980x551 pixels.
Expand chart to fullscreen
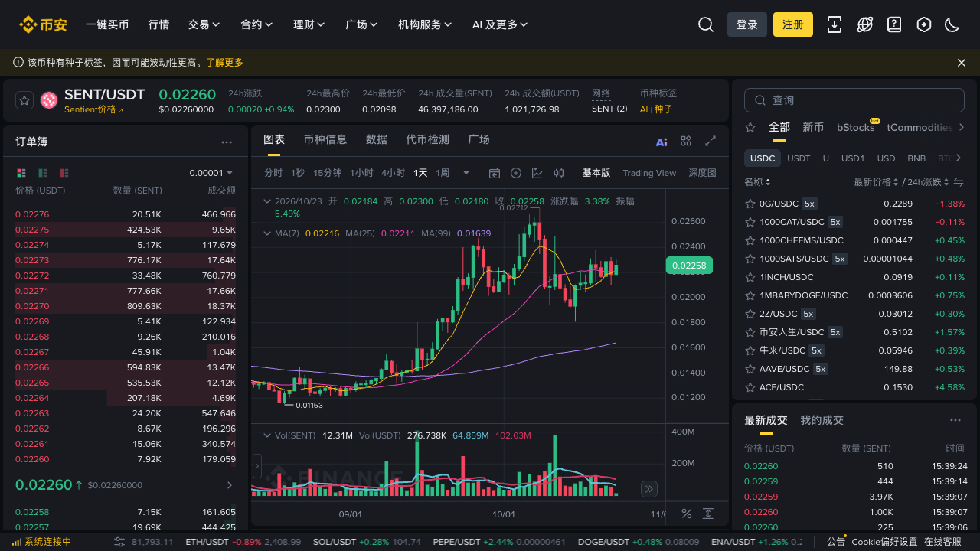710,141
